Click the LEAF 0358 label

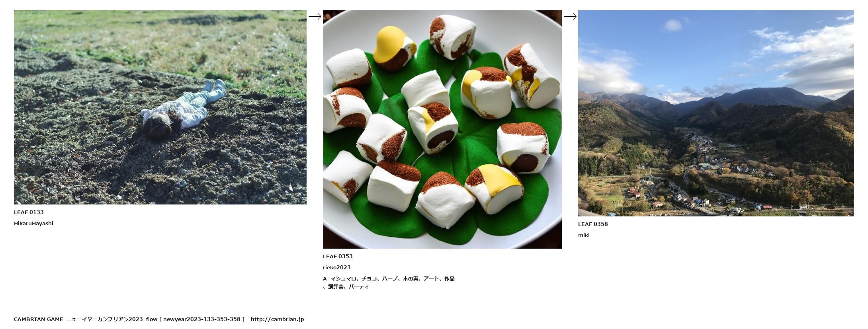(x=593, y=224)
